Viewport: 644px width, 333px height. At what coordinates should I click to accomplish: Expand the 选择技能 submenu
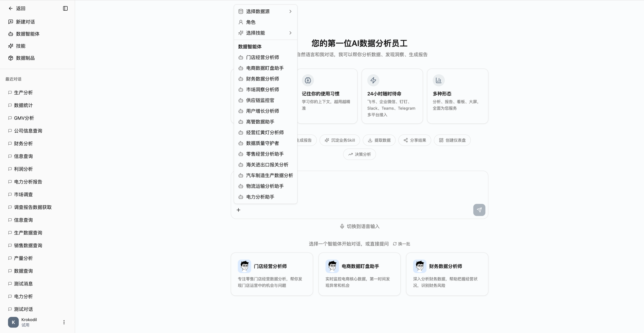[265, 33]
